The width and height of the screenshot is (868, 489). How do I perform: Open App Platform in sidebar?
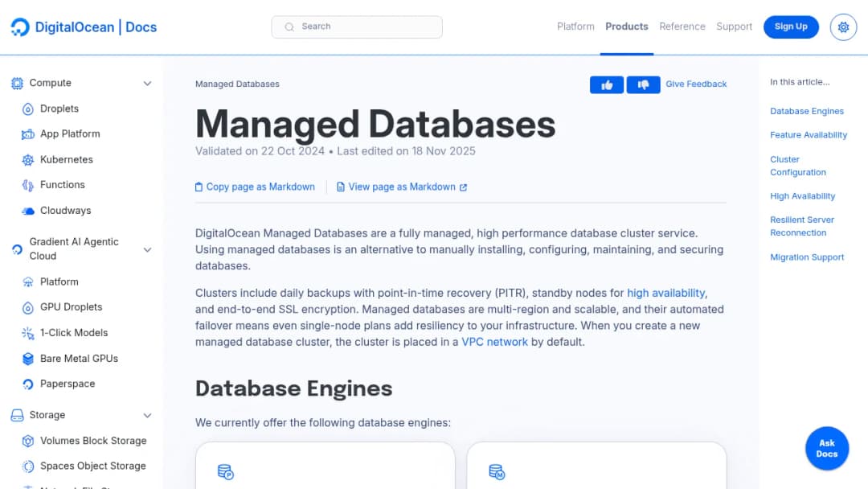[70, 134]
